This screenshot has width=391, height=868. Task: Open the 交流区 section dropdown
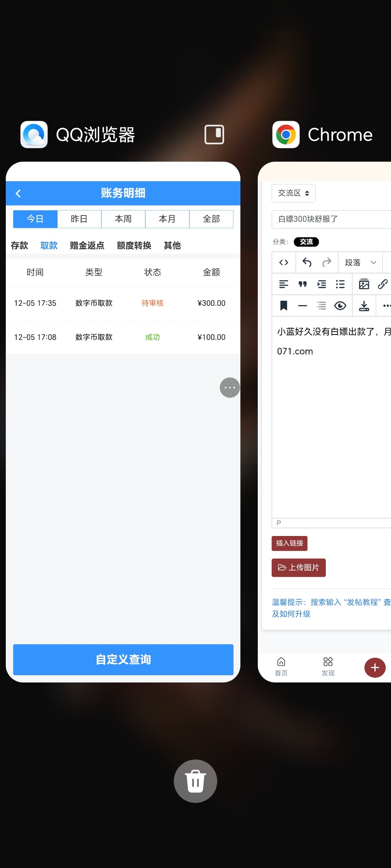tap(293, 193)
